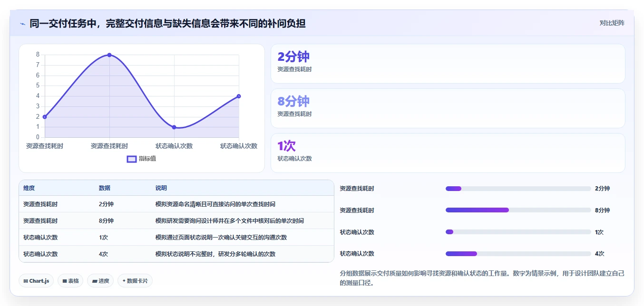Select the description starting 模拟研发需要询问设计师
The image size is (644, 306).
click(x=230, y=221)
